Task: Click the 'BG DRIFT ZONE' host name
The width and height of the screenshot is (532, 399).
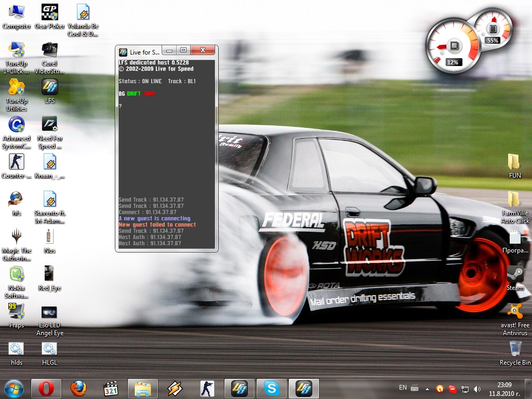Action: point(137,94)
